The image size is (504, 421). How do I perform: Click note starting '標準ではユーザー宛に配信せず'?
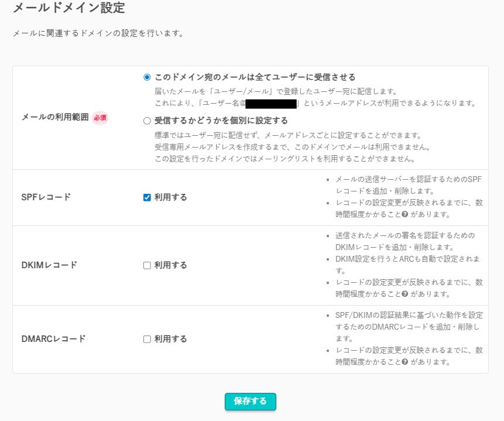[x=288, y=135]
